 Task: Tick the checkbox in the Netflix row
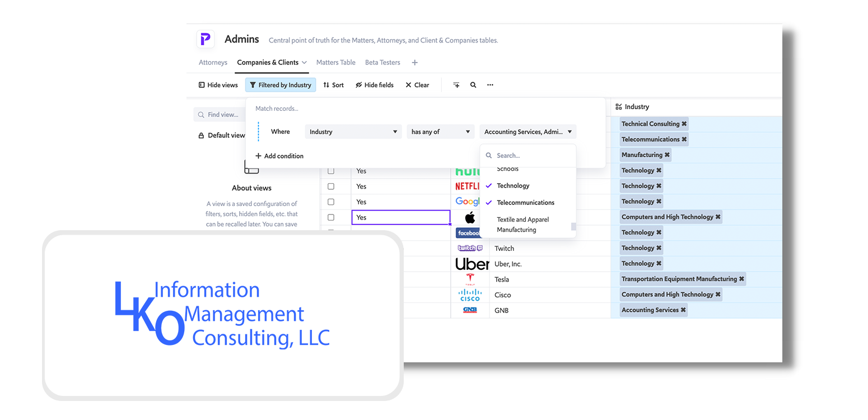click(x=331, y=186)
